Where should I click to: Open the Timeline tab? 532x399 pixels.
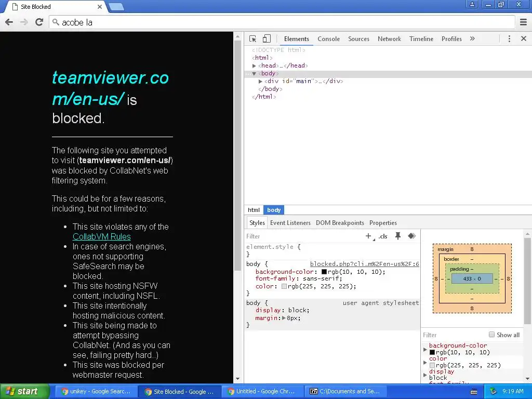[421, 38]
